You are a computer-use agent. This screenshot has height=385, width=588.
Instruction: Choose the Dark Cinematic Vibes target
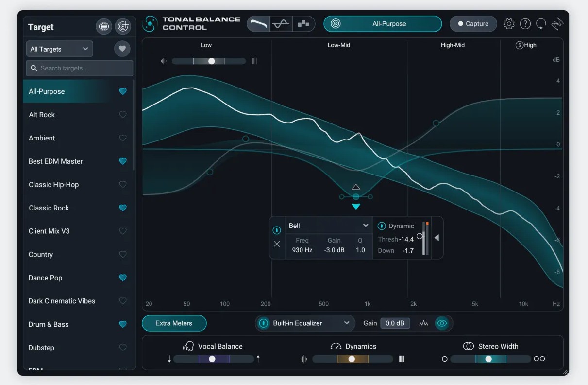[x=62, y=301]
